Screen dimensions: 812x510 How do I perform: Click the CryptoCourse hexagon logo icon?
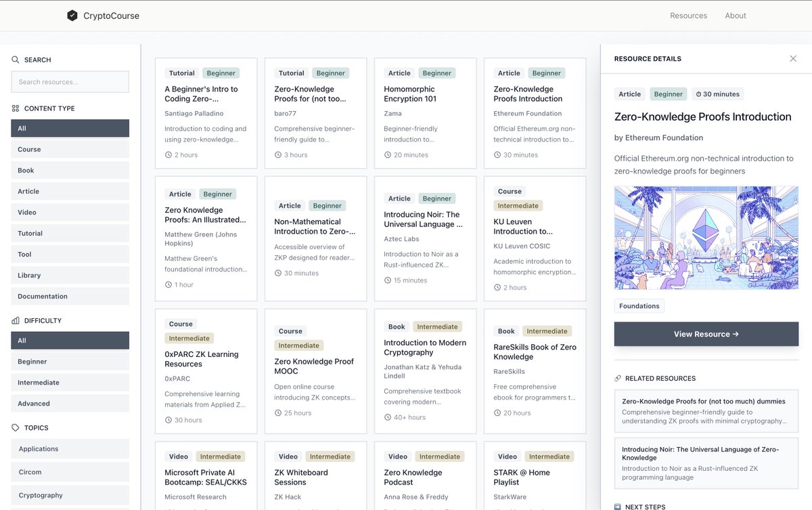coord(72,16)
